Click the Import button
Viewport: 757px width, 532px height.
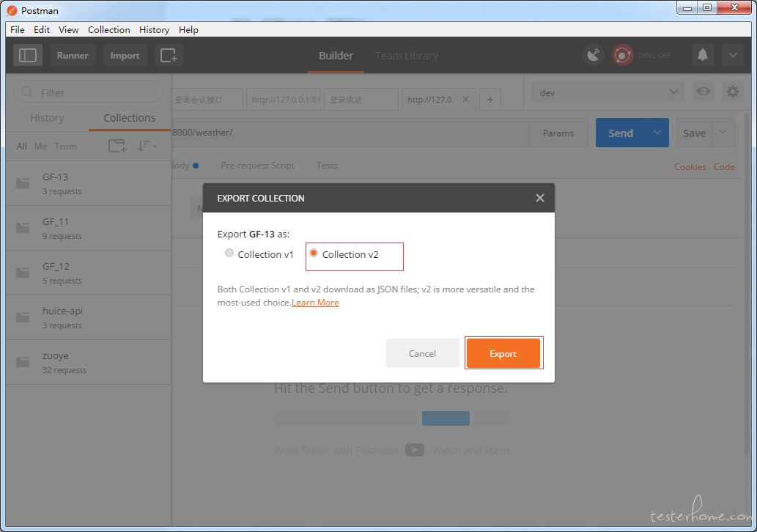125,56
